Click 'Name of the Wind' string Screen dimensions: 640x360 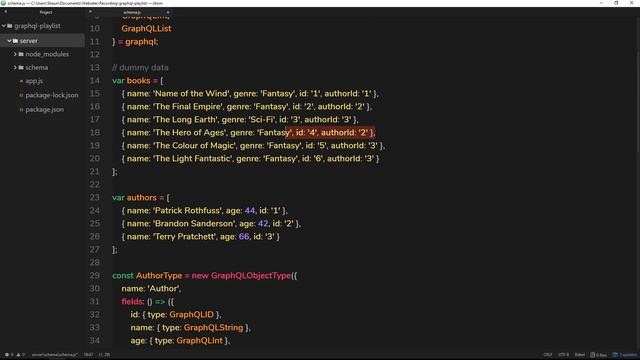point(191,93)
